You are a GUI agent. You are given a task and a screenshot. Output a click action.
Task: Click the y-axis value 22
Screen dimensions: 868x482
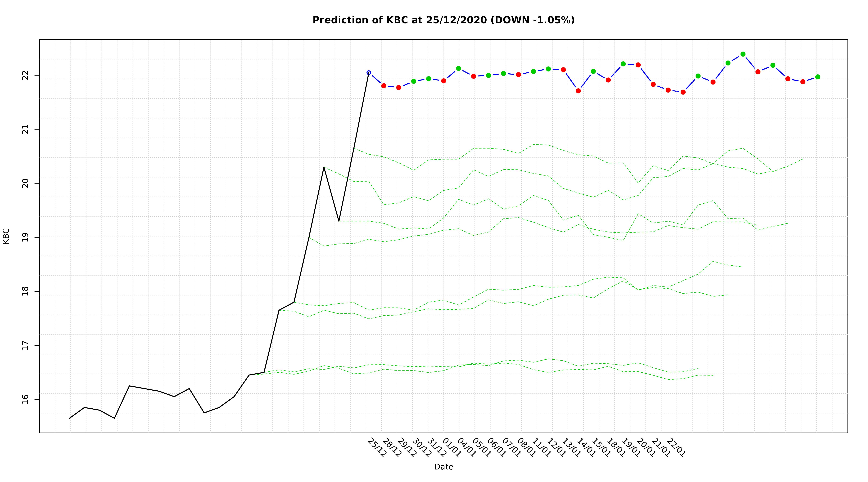[26, 76]
